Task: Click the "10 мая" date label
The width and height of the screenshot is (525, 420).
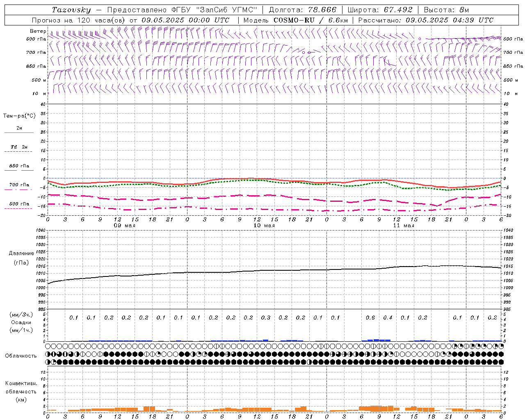Action: [x=264, y=226]
